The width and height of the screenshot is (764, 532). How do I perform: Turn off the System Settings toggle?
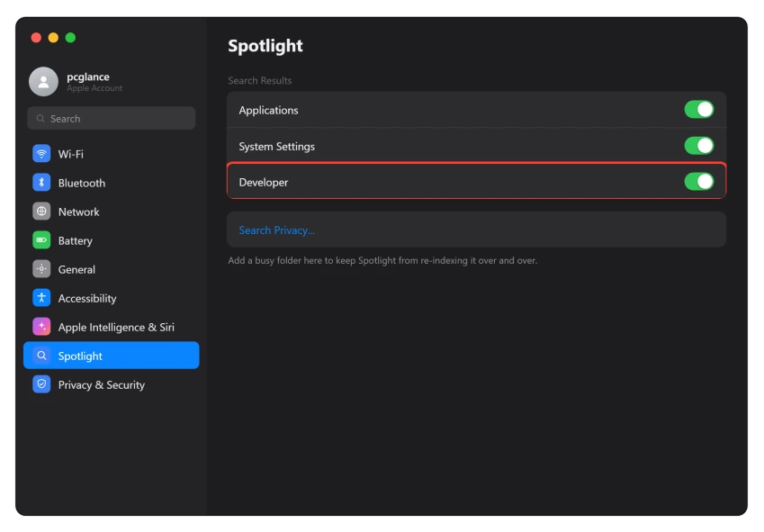698,146
